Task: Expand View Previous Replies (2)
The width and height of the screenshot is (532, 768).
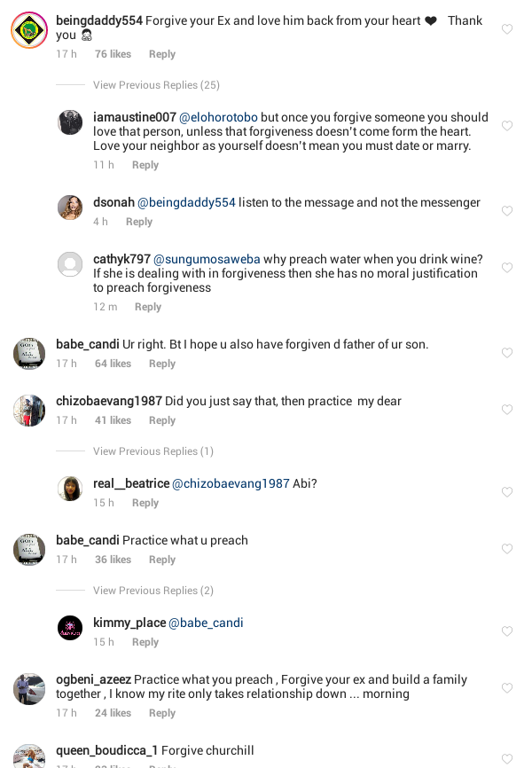Action: [153, 591]
